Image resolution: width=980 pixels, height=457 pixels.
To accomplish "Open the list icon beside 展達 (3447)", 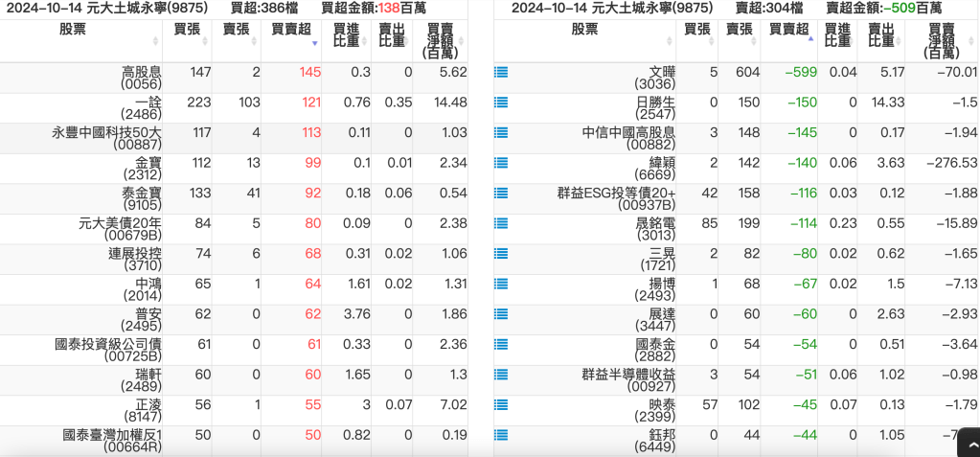I will point(500,314).
